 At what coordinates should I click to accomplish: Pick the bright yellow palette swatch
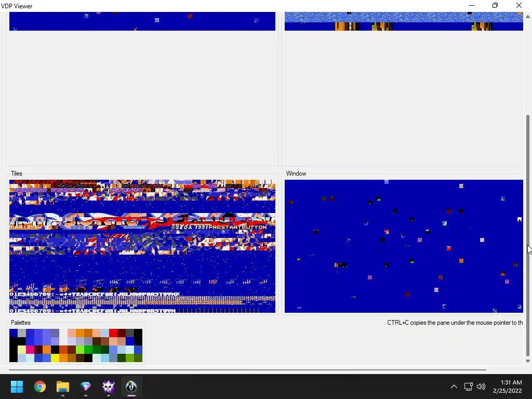coord(55,358)
